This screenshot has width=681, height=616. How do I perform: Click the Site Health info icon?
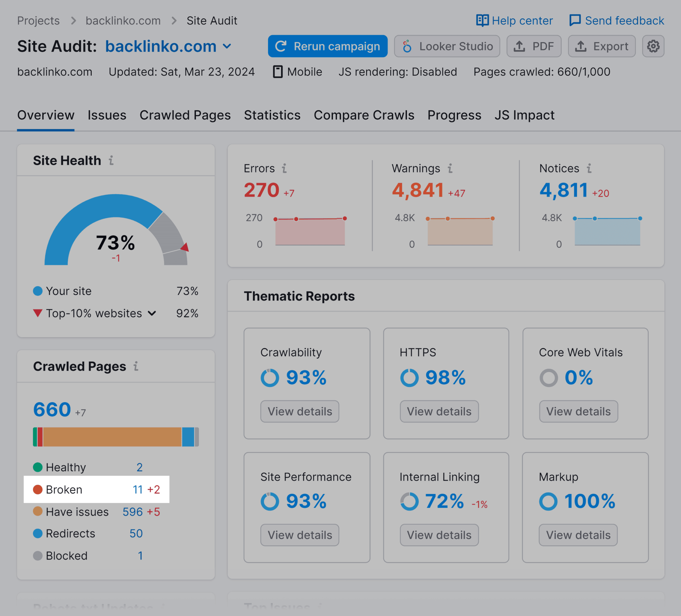pyautogui.click(x=111, y=161)
